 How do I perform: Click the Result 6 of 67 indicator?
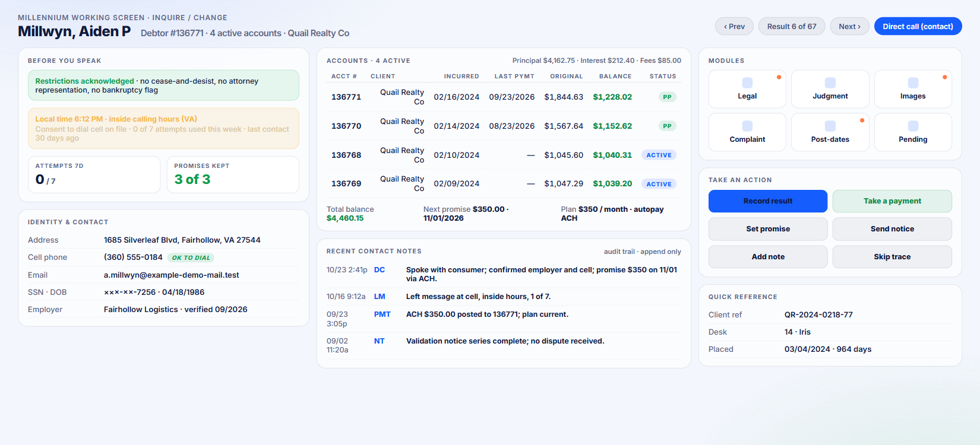point(792,26)
